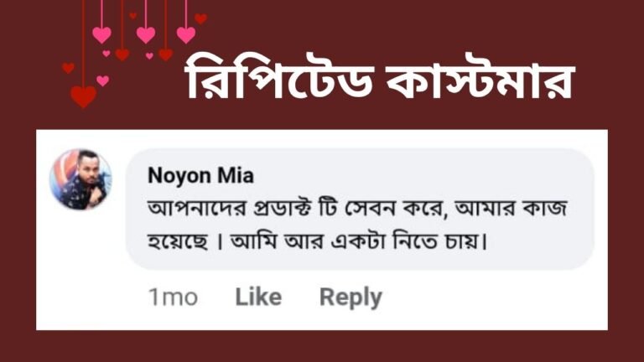Click the red hanging heart between left and middle pink hearts
Image resolution: width=644 pixels, height=362 pixels.
(x=122, y=54)
